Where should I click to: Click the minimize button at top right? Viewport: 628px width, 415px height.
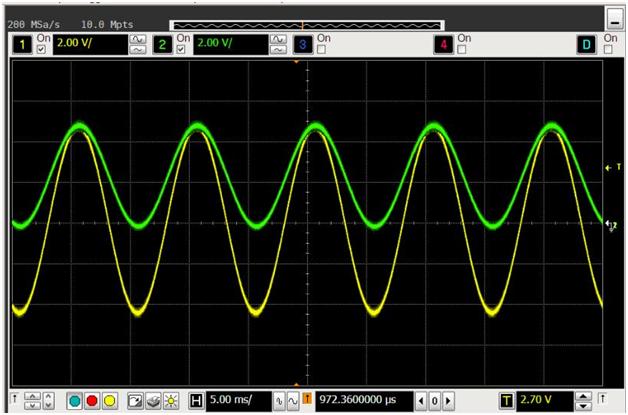615,19
